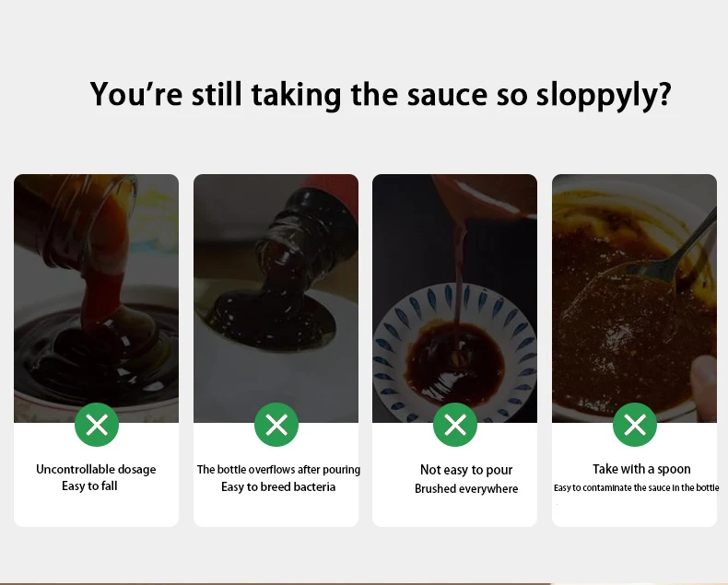Screen dimensions: 728x585
Task: Open the jar pouring sauce thumbnail
Action: click(96, 298)
